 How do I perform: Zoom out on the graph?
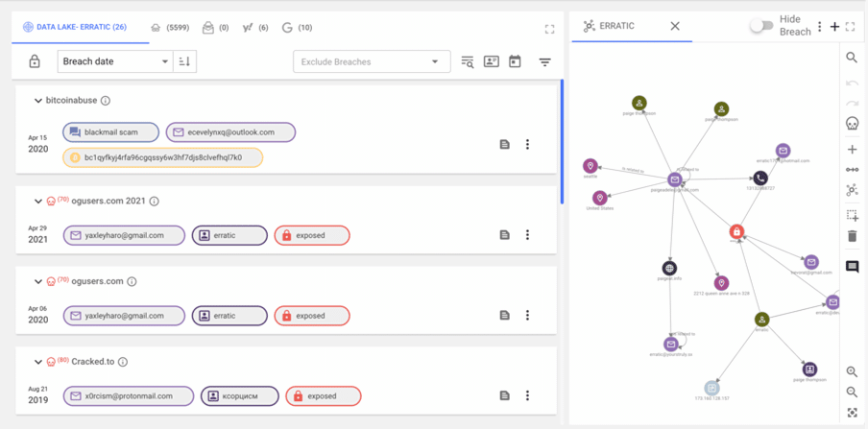pyautogui.click(x=852, y=393)
